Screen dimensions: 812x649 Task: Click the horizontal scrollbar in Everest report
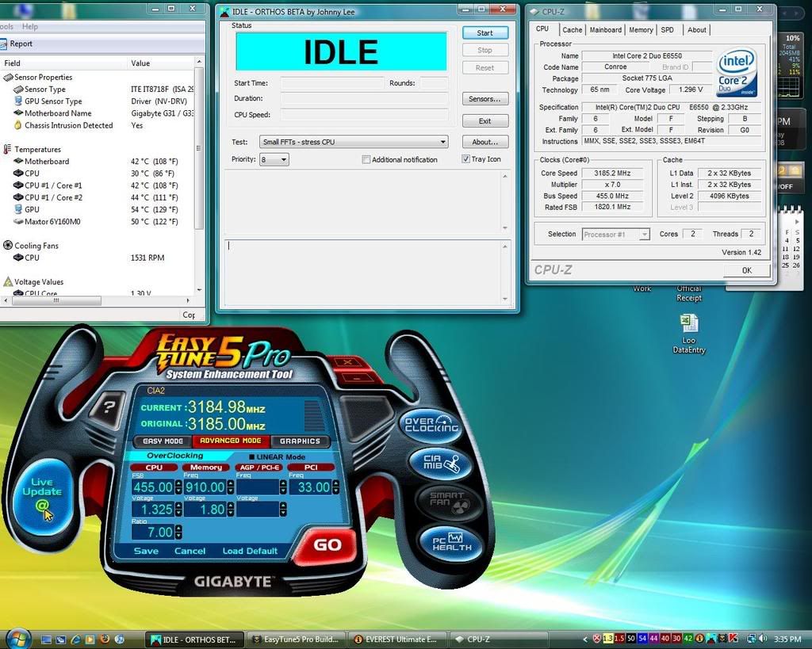[56, 301]
